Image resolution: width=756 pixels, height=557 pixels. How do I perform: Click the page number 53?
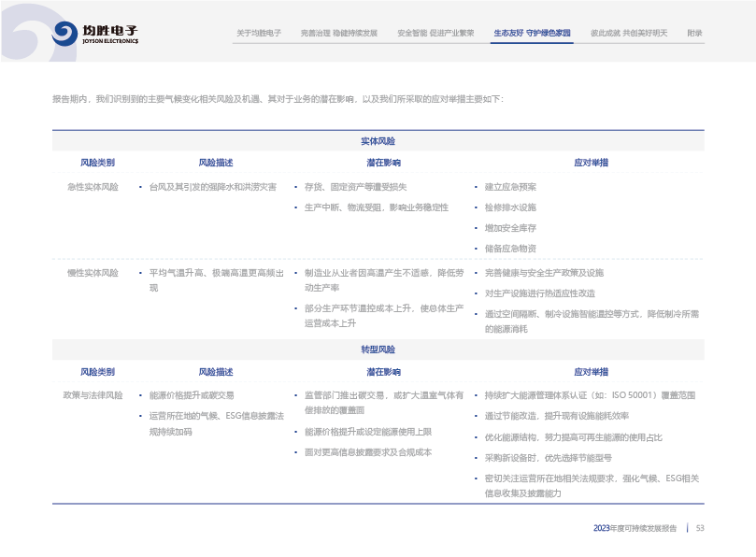point(699,528)
